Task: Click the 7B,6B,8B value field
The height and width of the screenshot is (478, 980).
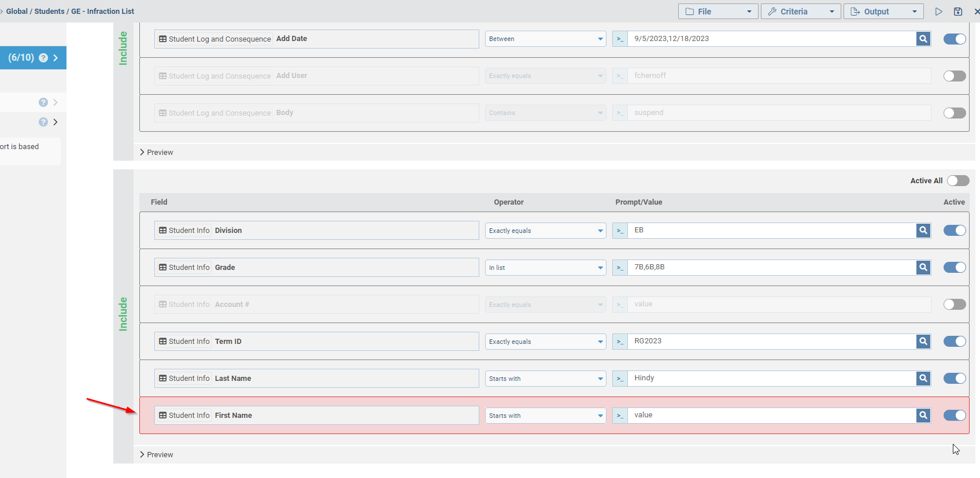Action: point(772,267)
